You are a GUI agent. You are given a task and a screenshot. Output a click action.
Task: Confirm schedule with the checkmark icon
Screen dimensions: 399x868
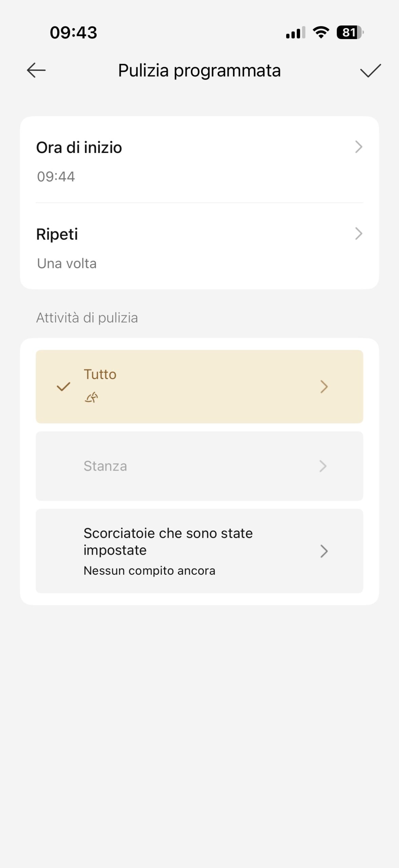click(x=370, y=71)
